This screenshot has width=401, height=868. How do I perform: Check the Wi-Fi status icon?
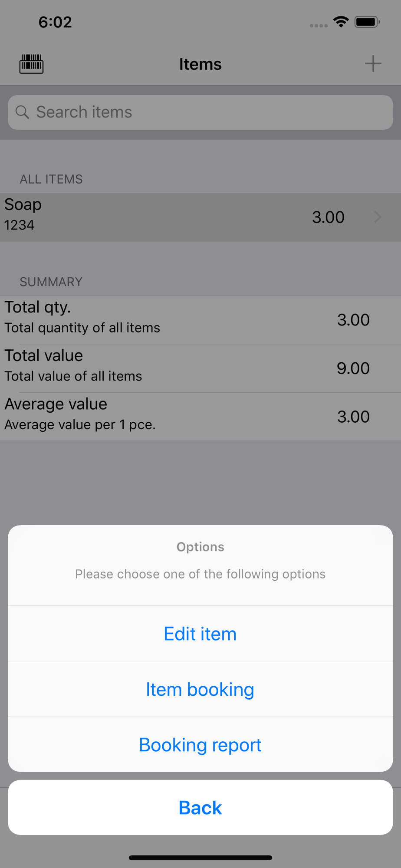pos(341,22)
